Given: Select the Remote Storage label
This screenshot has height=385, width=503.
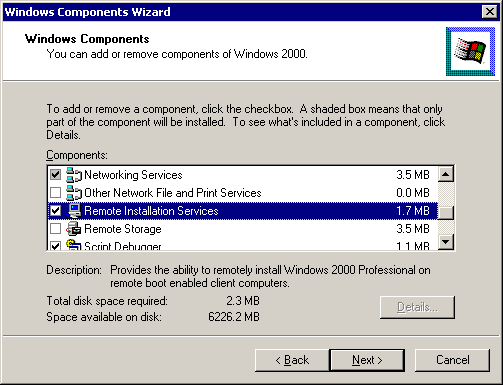Looking at the screenshot, I should pos(123,229).
